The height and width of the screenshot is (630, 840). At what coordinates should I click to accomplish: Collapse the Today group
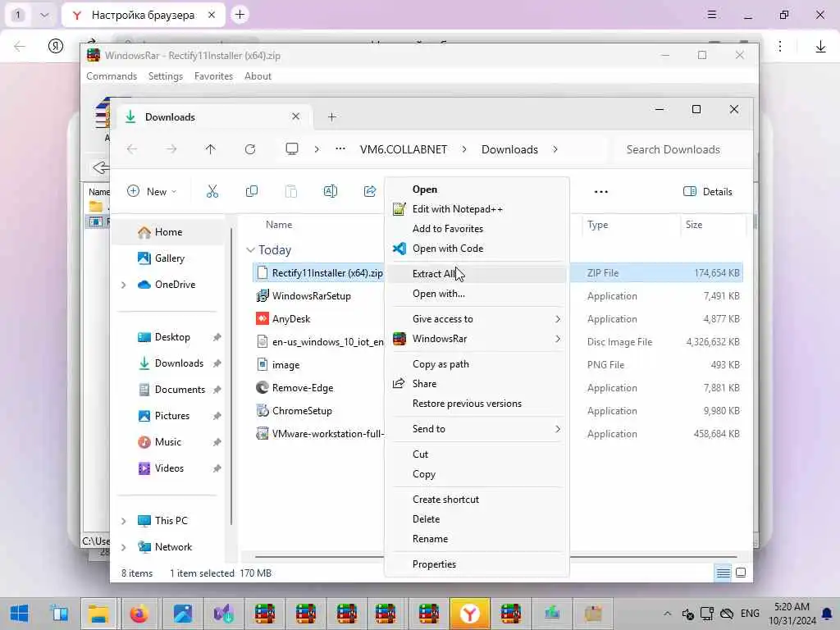tap(250, 250)
